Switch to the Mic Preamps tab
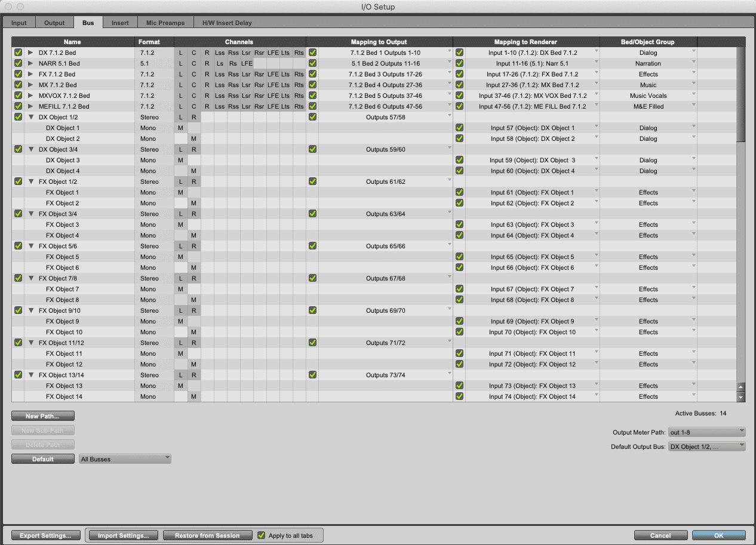Image resolution: width=756 pixels, height=545 pixels. pyautogui.click(x=165, y=23)
